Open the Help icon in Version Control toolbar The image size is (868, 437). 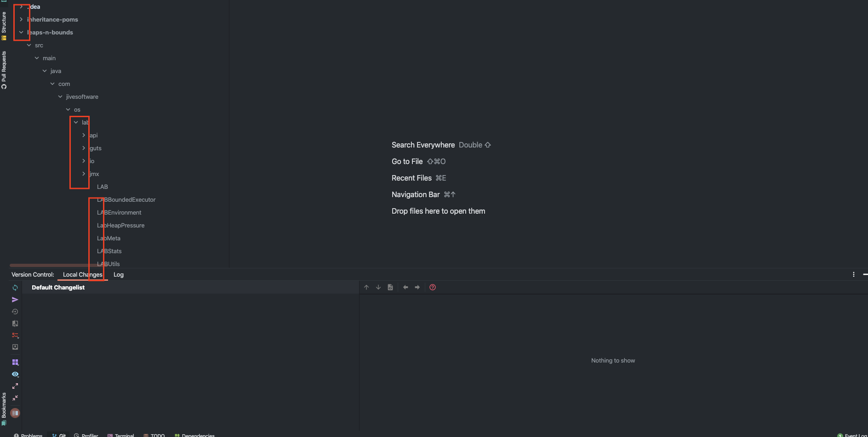click(x=432, y=287)
